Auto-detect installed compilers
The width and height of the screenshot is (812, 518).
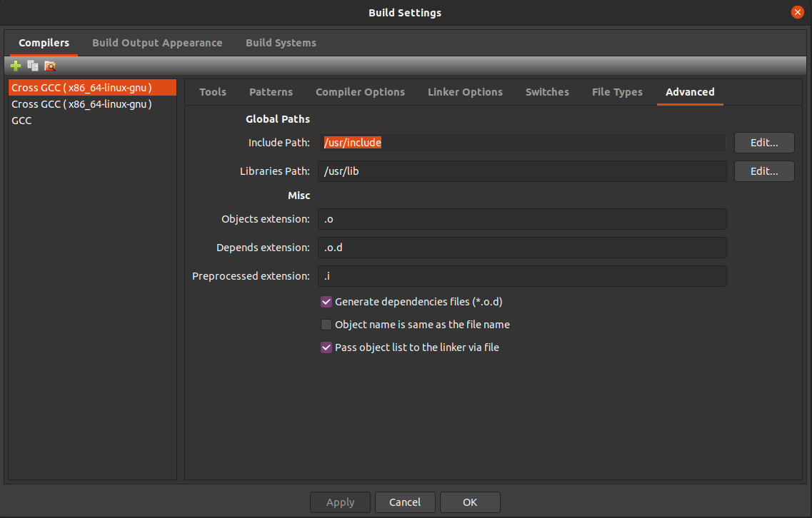[x=50, y=66]
